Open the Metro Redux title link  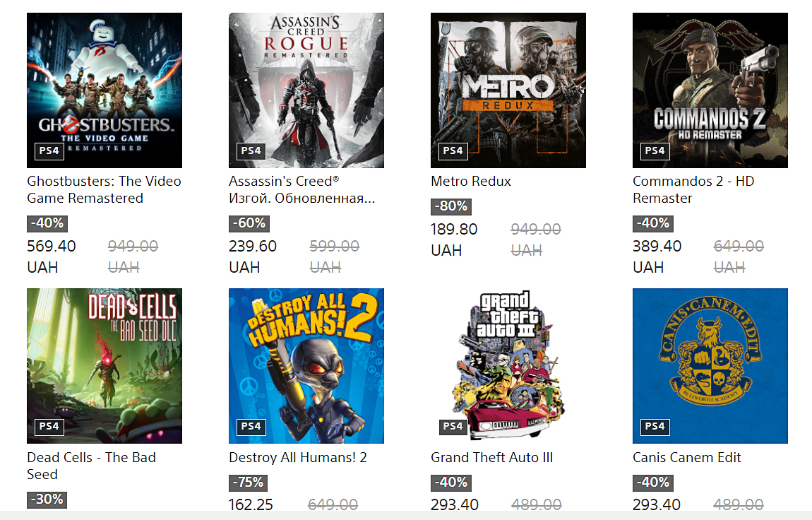pyautogui.click(x=471, y=182)
